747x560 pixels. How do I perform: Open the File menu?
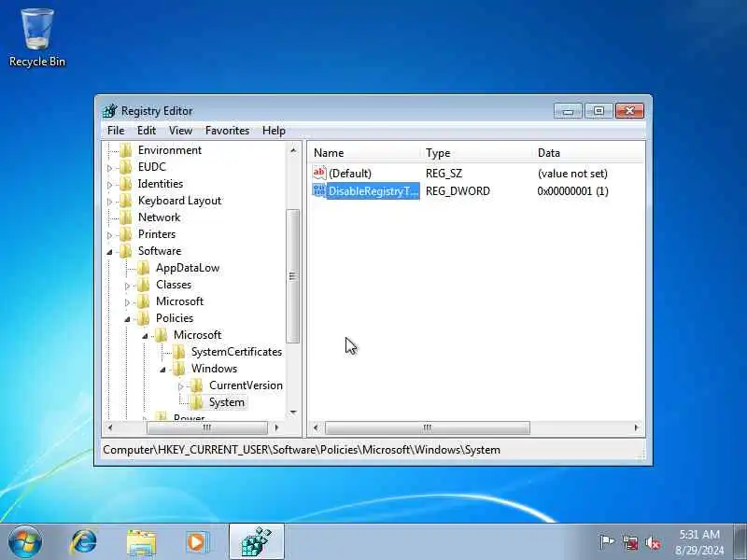[116, 131]
